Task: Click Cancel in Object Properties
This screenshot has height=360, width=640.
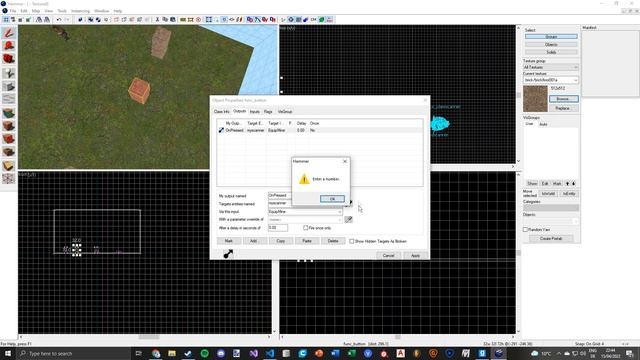Action: pyautogui.click(x=388, y=256)
